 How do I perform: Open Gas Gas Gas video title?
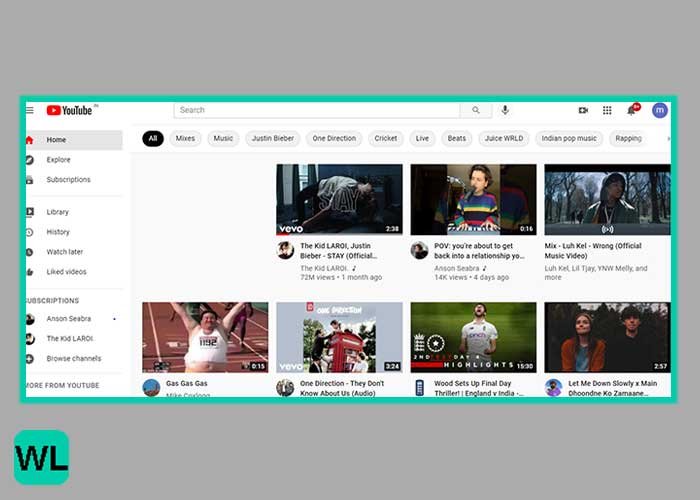point(187,383)
